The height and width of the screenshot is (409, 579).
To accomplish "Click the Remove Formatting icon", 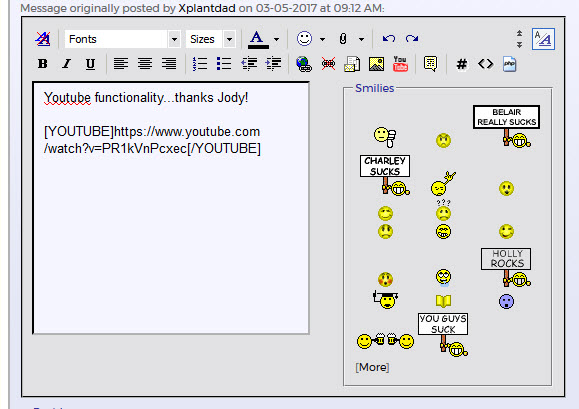I will coord(43,39).
